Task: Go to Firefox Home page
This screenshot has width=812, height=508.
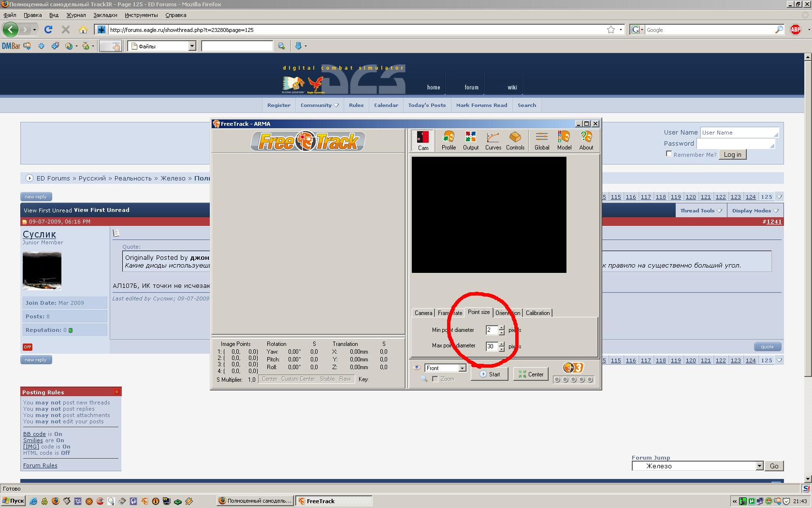Action: pyautogui.click(x=83, y=30)
